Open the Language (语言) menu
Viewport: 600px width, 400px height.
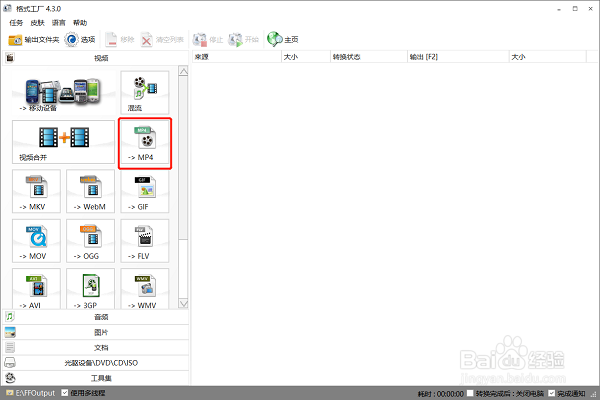click(59, 23)
